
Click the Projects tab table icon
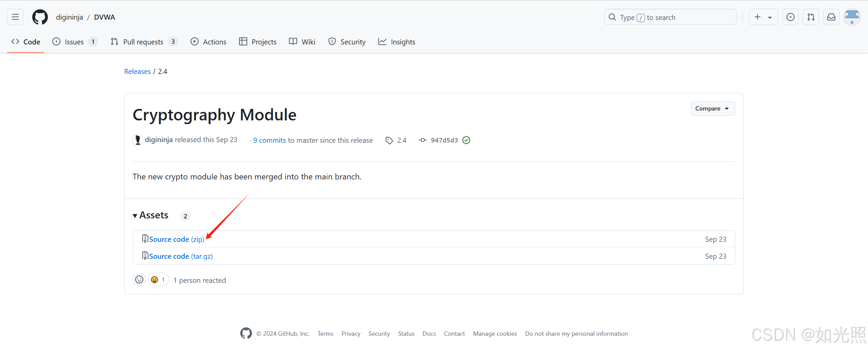click(x=243, y=41)
